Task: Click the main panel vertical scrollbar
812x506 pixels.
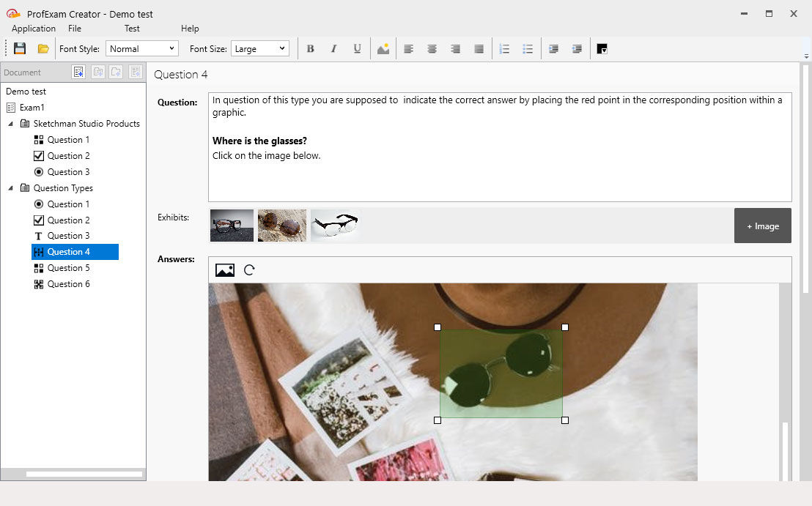Action: (x=806, y=178)
